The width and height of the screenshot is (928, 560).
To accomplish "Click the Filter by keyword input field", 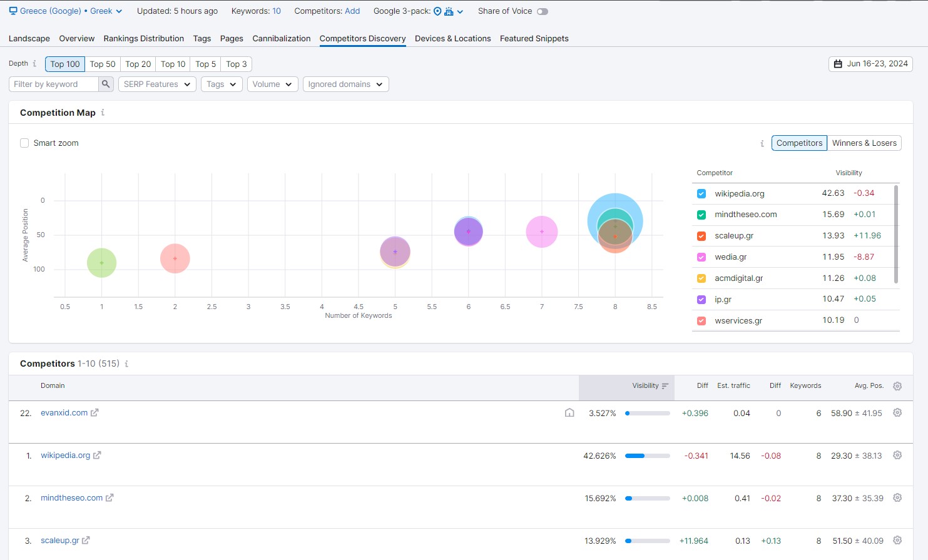I will 54,84.
